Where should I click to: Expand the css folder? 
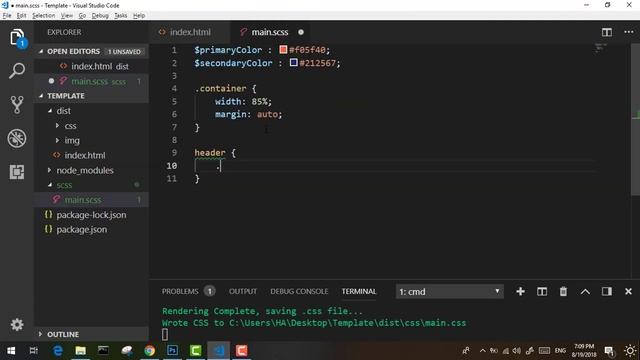click(x=57, y=126)
